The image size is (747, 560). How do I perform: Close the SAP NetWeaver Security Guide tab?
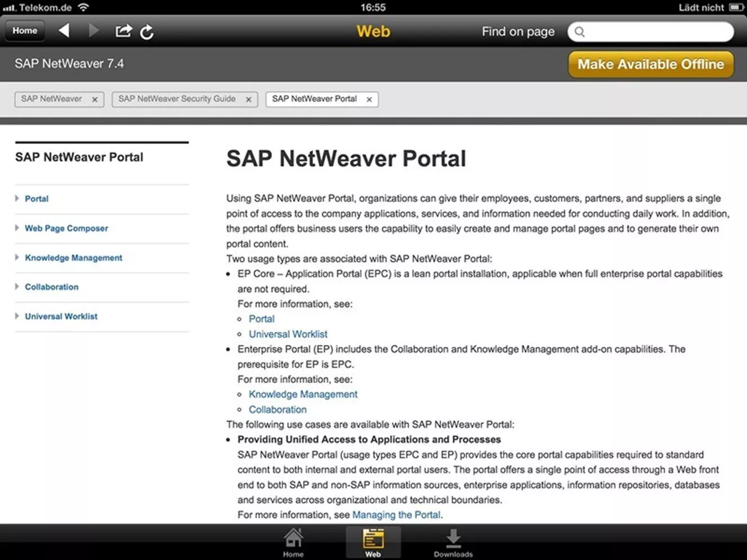coord(248,100)
